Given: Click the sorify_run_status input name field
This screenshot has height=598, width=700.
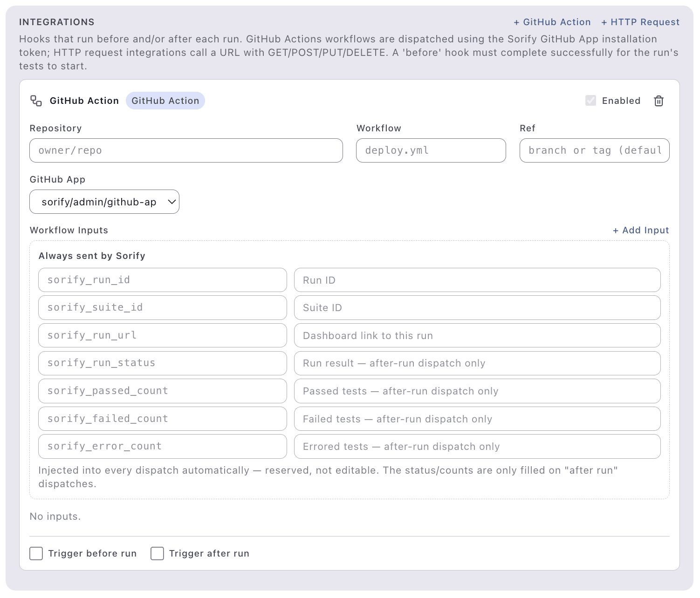Looking at the screenshot, I should (163, 363).
